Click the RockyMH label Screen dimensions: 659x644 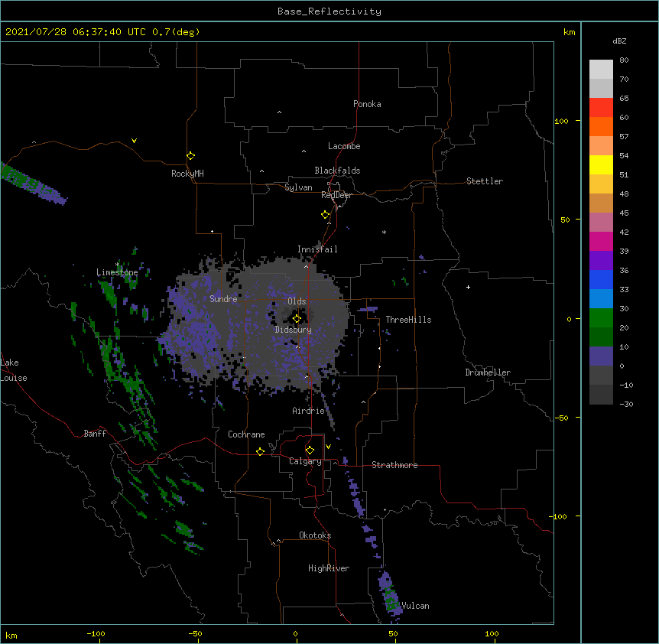(187, 173)
